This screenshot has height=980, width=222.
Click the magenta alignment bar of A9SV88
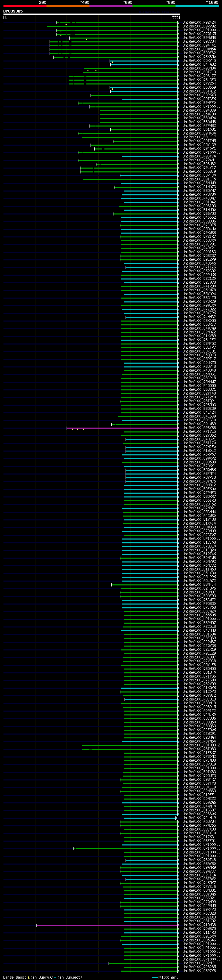click(x=122, y=428)
